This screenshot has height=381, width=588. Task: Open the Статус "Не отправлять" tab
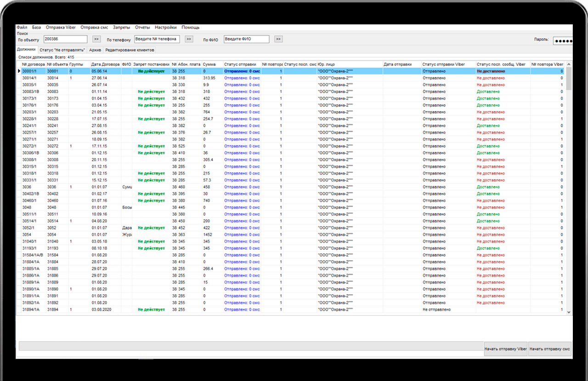click(x=62, y=50)
